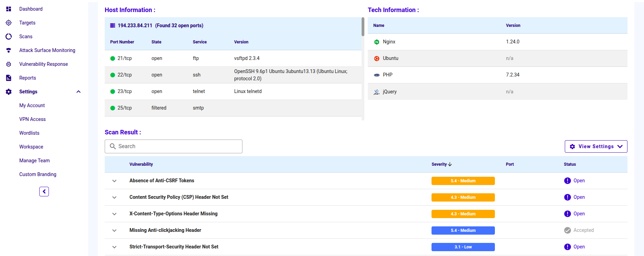The image size is (644, 256).
Task: Open the Custom Branding link
Action: click(38, 174)
